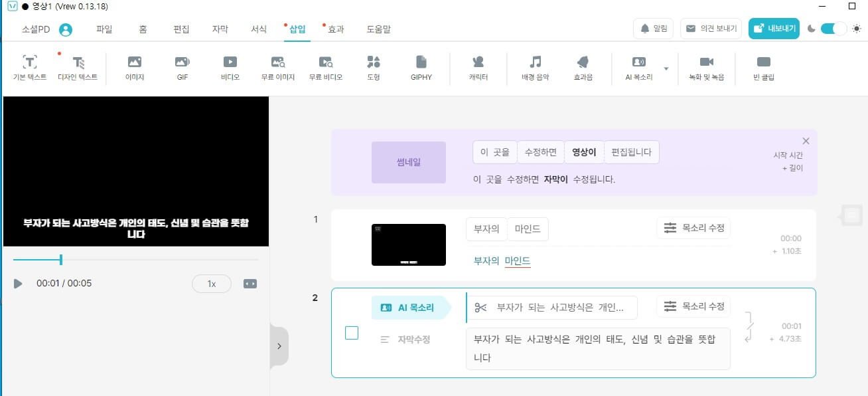This screenshot has width=868, height=396.
Task: Insert a GIF from the toolbar
Action: point(182,68)
